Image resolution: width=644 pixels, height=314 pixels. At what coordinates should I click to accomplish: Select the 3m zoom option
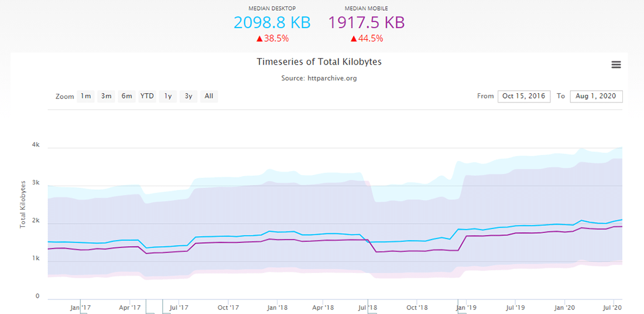tap(106, 96)
